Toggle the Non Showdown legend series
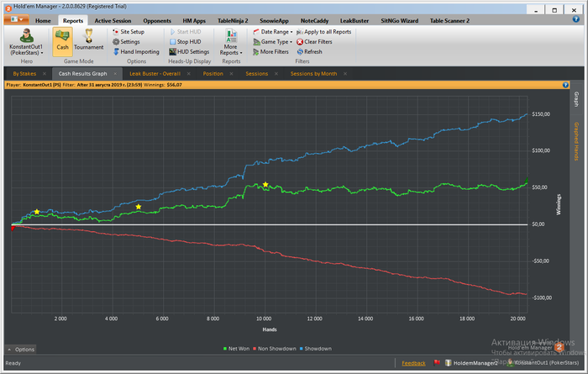Screen dimensions: 588x374 (275, 349)
